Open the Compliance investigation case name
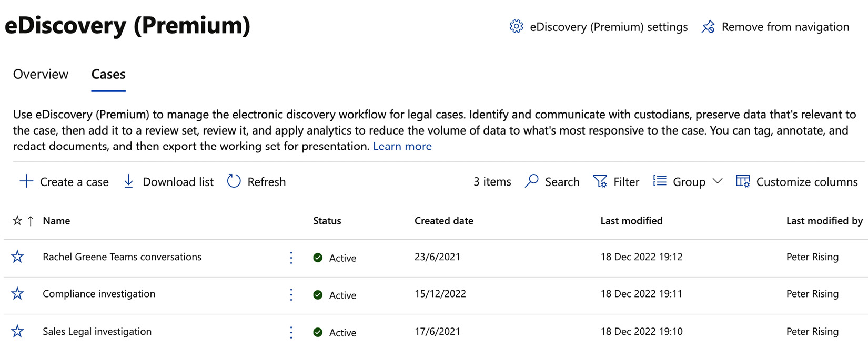Screen dimensions: 868x359 [x=99, y=294]
